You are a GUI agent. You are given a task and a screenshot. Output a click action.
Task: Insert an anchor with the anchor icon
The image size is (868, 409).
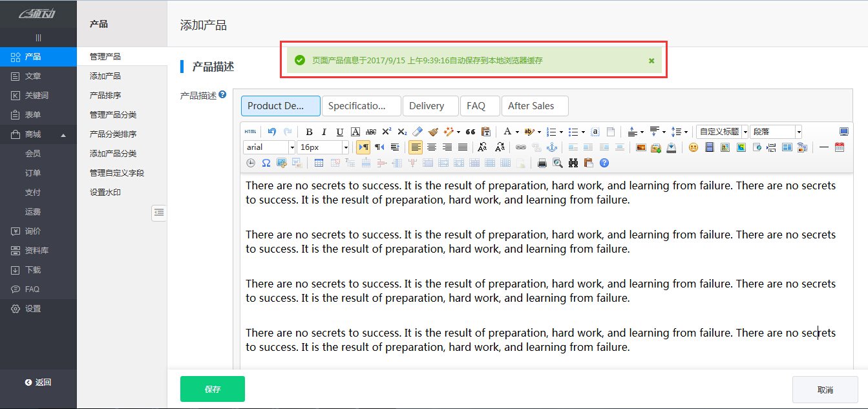pos(551,147)
